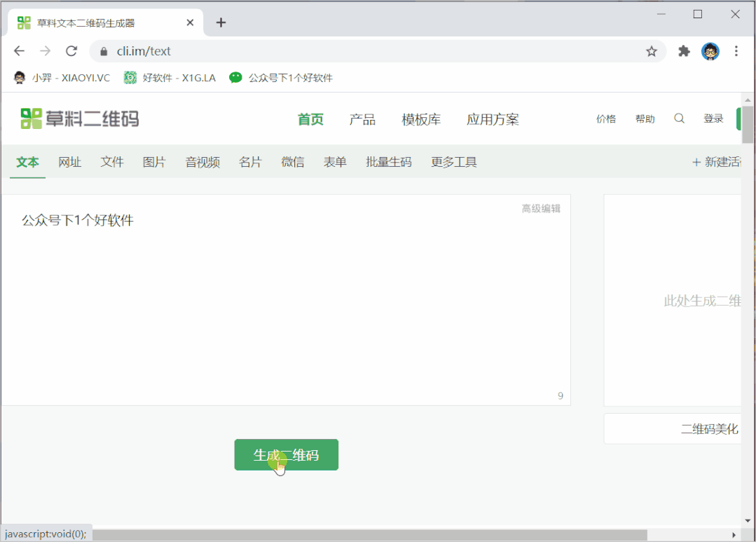Image resolution: width=756 pixels, height=542 pixels.
Task: Bookmark this page with star icon
Action: [652, 51]
